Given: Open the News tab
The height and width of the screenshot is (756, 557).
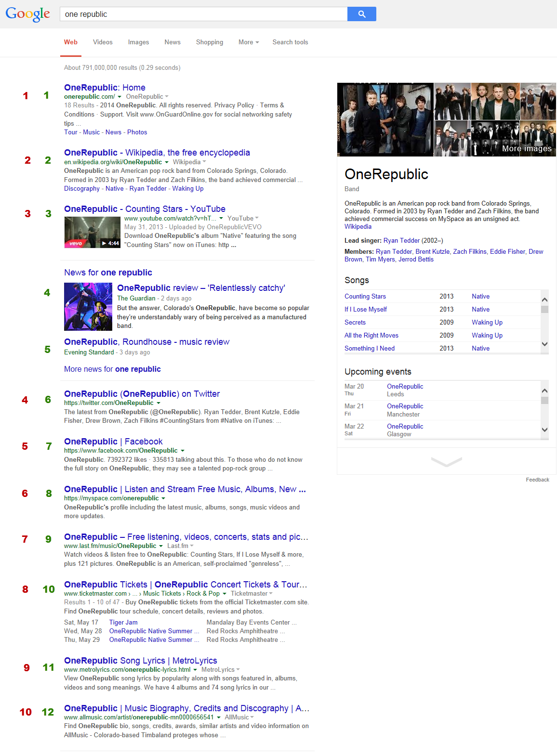Looking at the screenshot, I should (172, 42).
